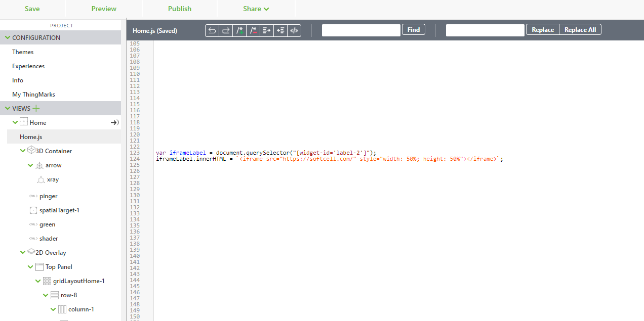The height and width of the screenshot is (321, 644).
Task: Select the remove comment icon
Action: [x=253, y=30]
